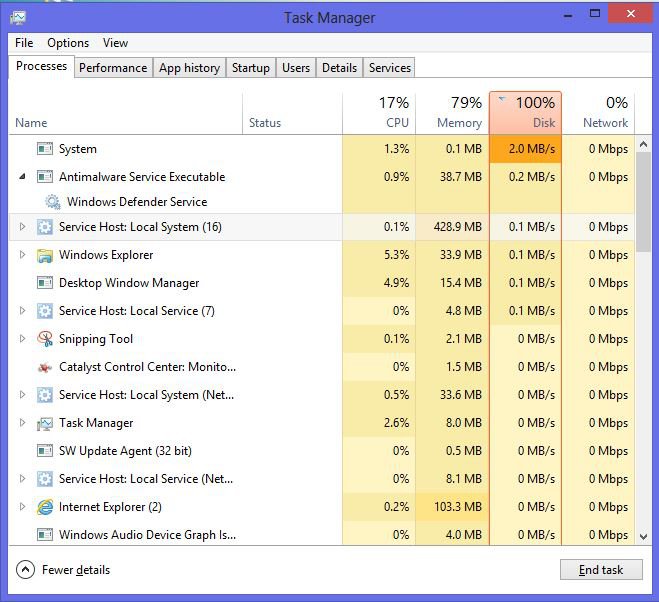
Task: Open the File menu
Action: tap(24, 43)
